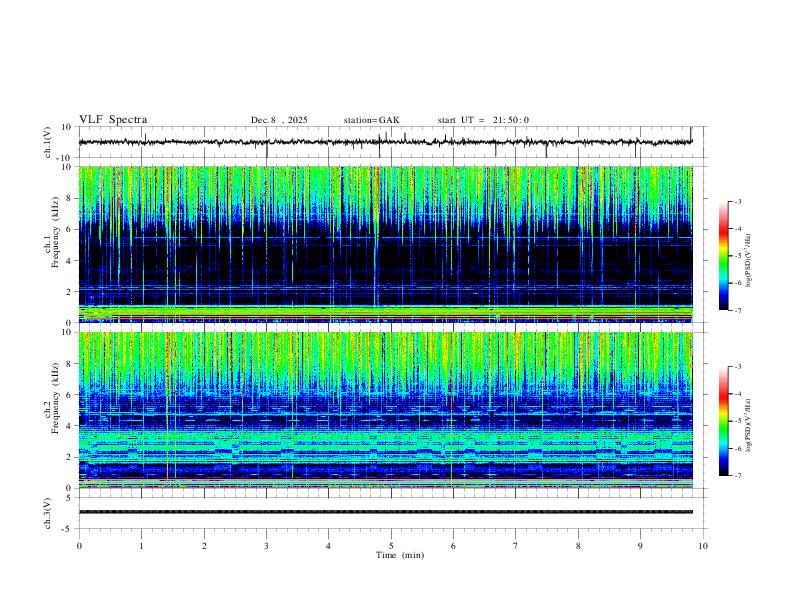Viewport: 792px width, 612px height.
Task: Click time-axis tick label "7"
Action: click(516, 546)
